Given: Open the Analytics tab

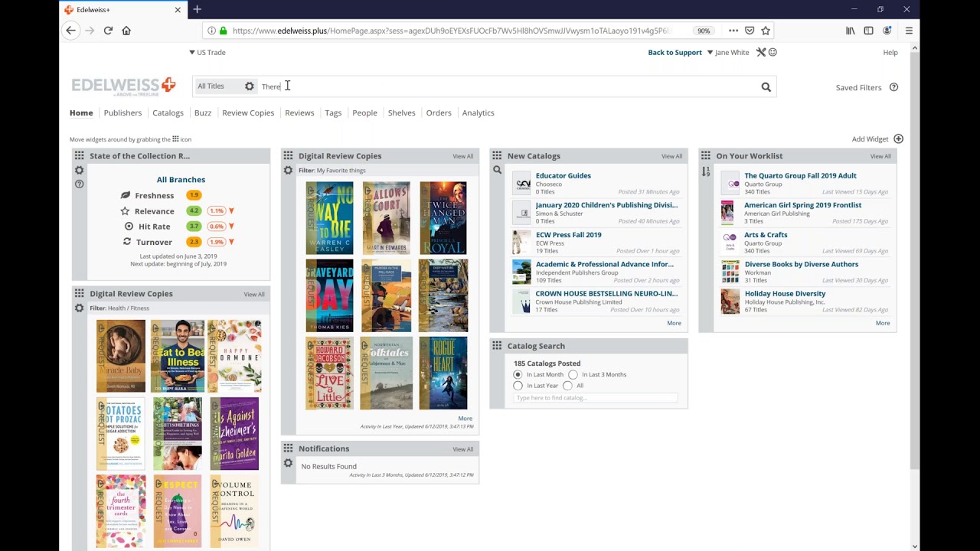Looking at the screenshot, I should 478,113.
